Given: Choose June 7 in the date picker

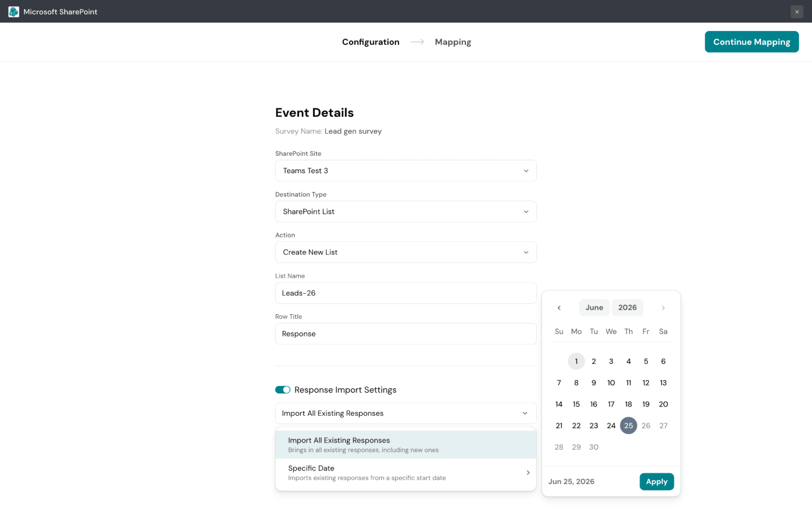Looking at the screenshot, I should pos(559,383).
